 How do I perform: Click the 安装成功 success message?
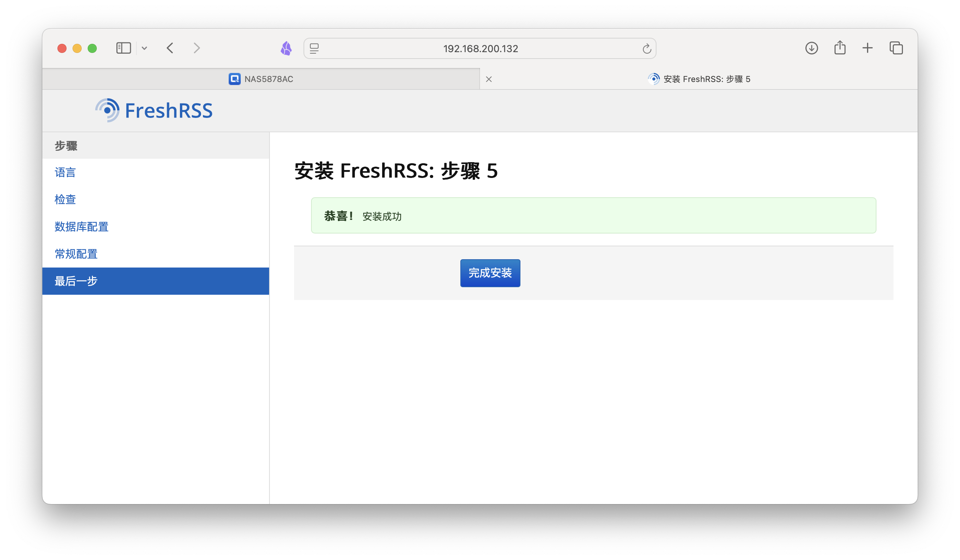382,217
